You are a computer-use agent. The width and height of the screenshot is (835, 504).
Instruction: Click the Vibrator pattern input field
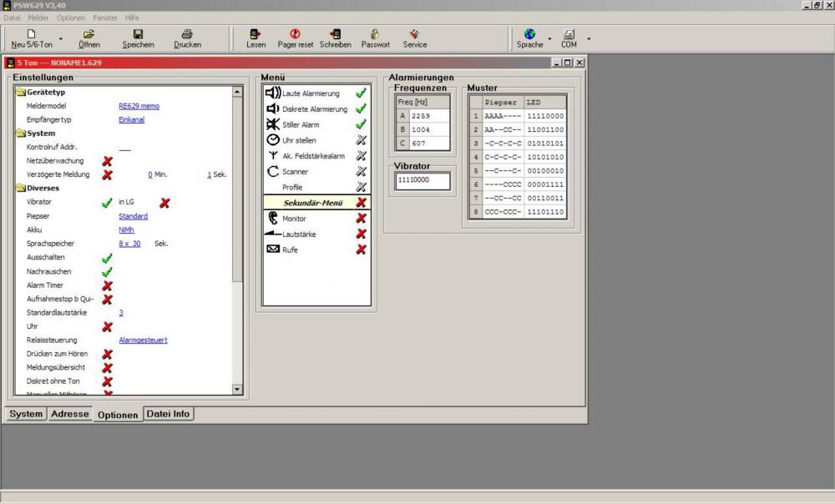pos(423,180)
